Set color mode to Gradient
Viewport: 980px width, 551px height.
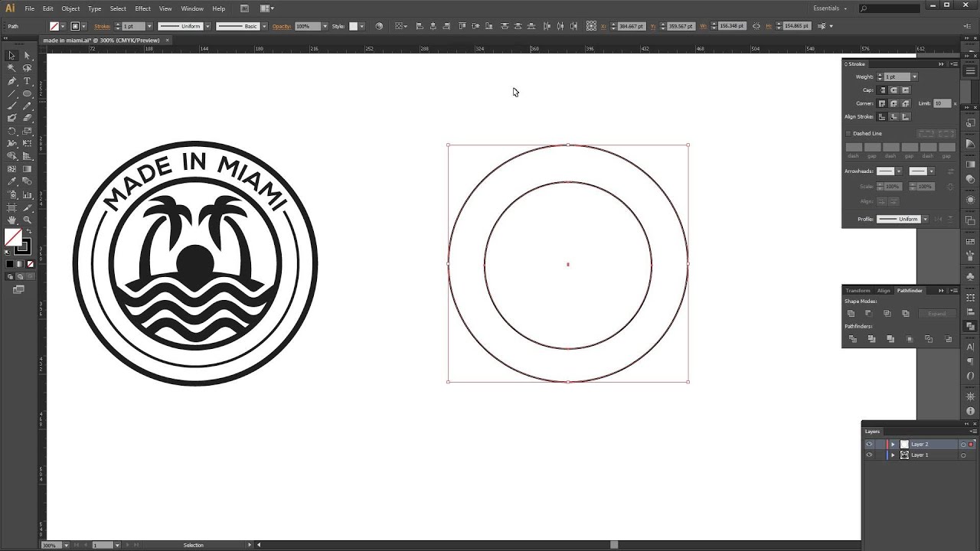coord(20,264)
